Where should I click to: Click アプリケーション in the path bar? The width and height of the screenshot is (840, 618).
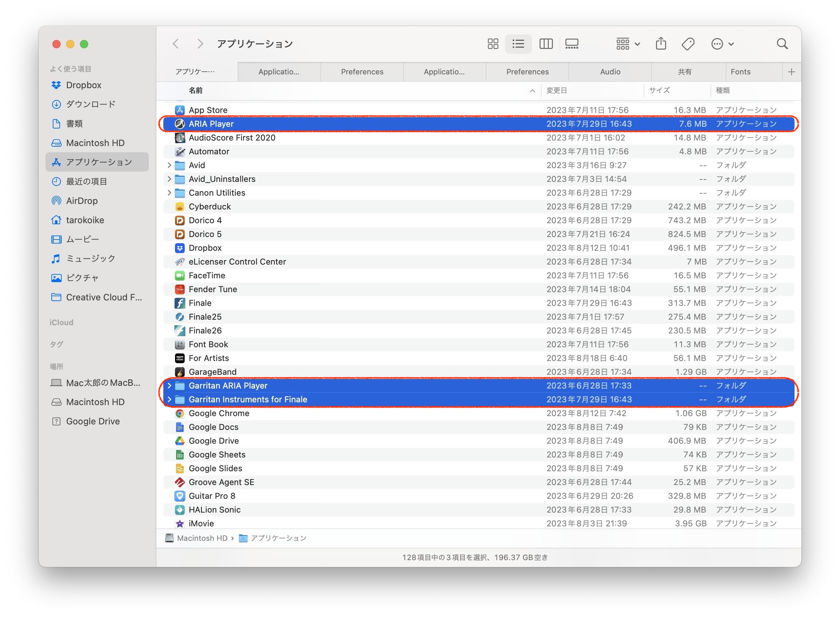(273, 538)
